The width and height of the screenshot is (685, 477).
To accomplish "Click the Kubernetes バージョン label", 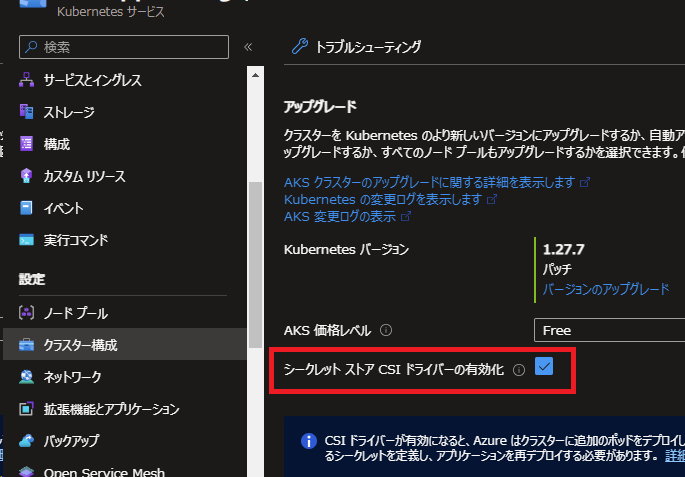I will tap(346, 249).
